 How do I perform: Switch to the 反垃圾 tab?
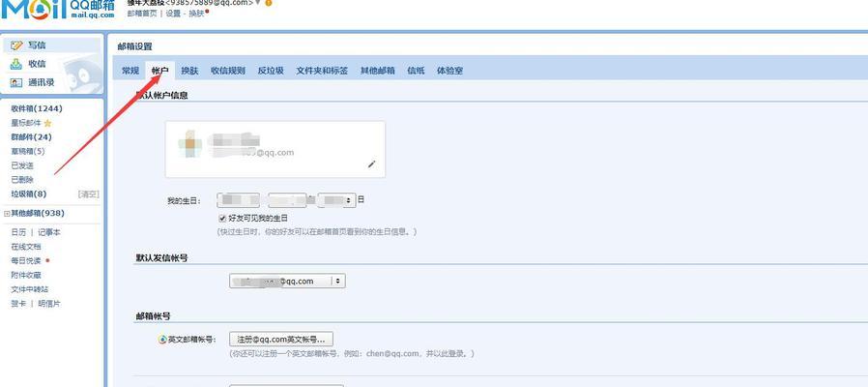pyautogui.click(x=271, y=71)
